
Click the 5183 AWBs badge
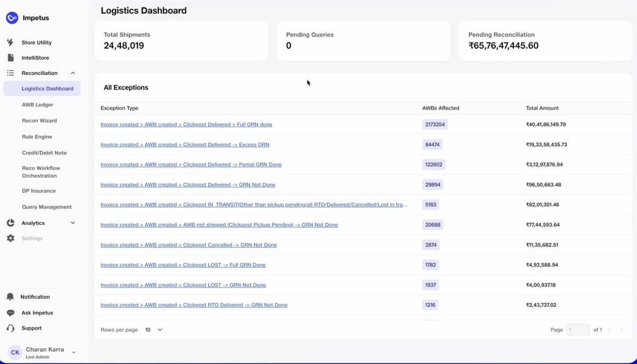click(x=431, y=204)
